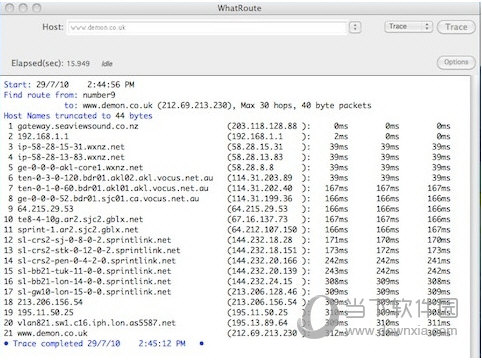This screenshot has width=482, height=360.
Task: Click the Start: 29/7/10 timestamp line
Action: [69, 84]
